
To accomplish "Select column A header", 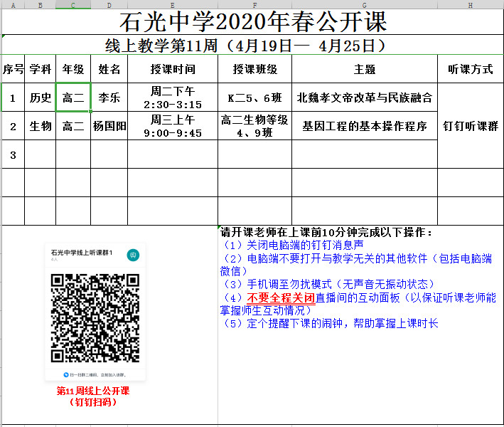I will point(13,5).
